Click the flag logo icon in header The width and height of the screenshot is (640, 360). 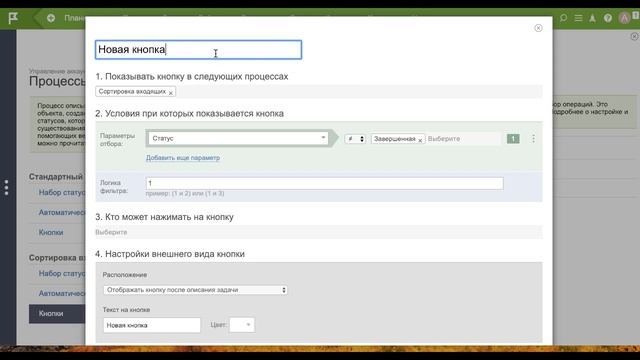13,18
